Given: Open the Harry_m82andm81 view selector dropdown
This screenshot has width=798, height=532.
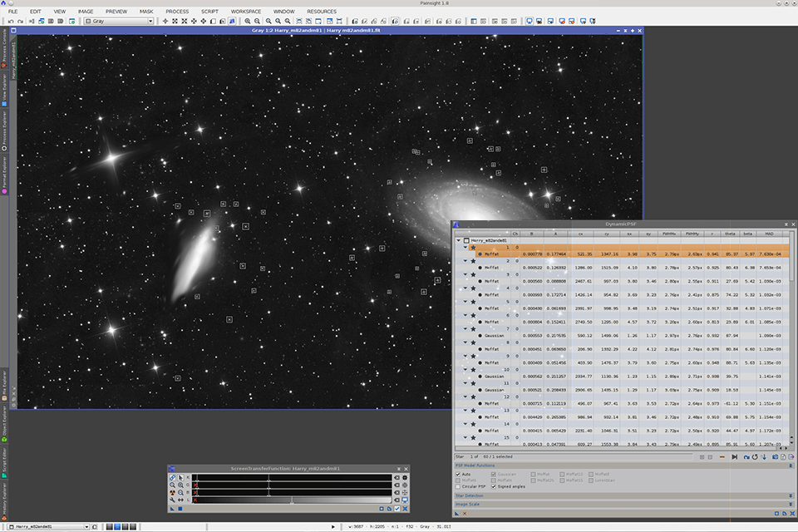Looking at the screenshot, I should click(48, 527).
